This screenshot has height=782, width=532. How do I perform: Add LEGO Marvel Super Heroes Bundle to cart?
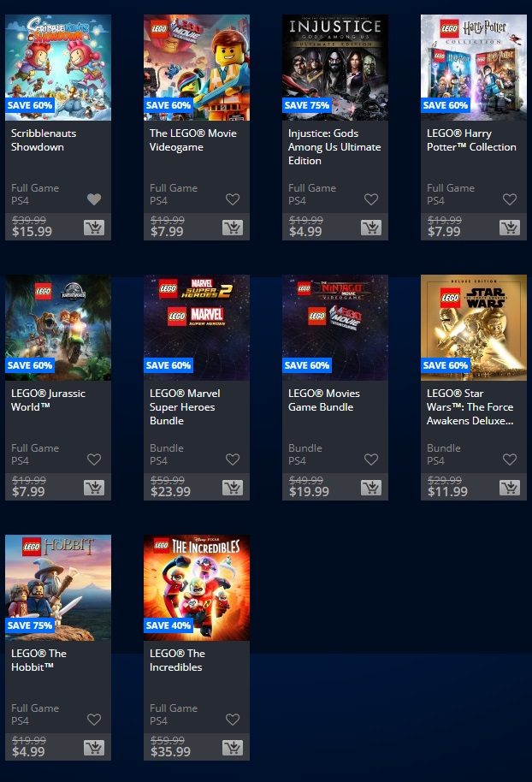coord(233,488)
